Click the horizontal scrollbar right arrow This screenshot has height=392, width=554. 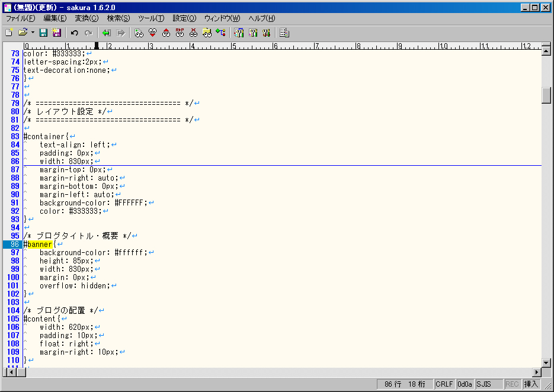point(537,372)
